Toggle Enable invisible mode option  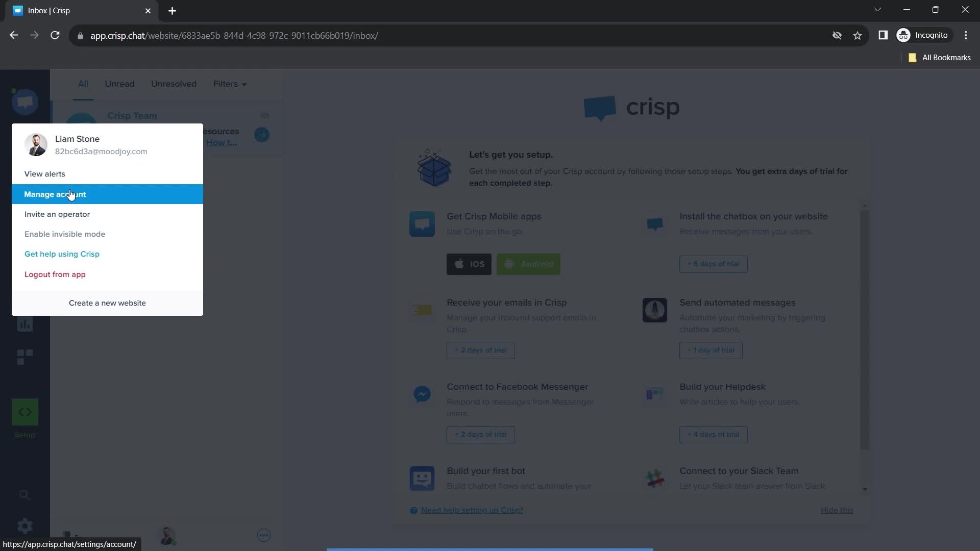tap(65, 234)
